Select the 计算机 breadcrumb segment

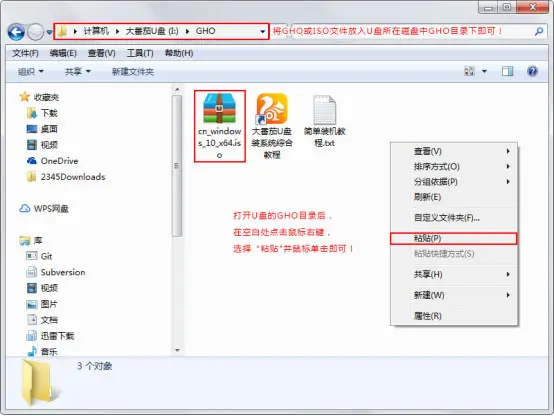point(96,31)
